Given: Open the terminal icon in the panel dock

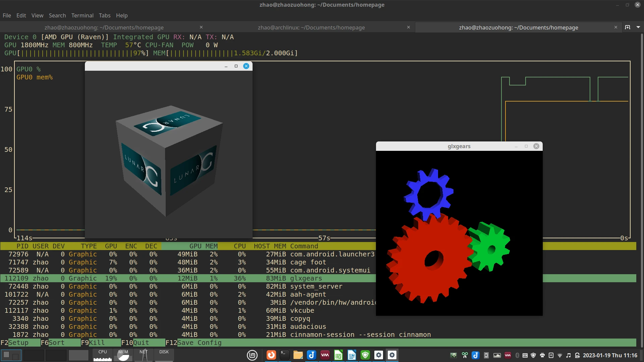Looking at the screenshot, I should coord(284,355).
